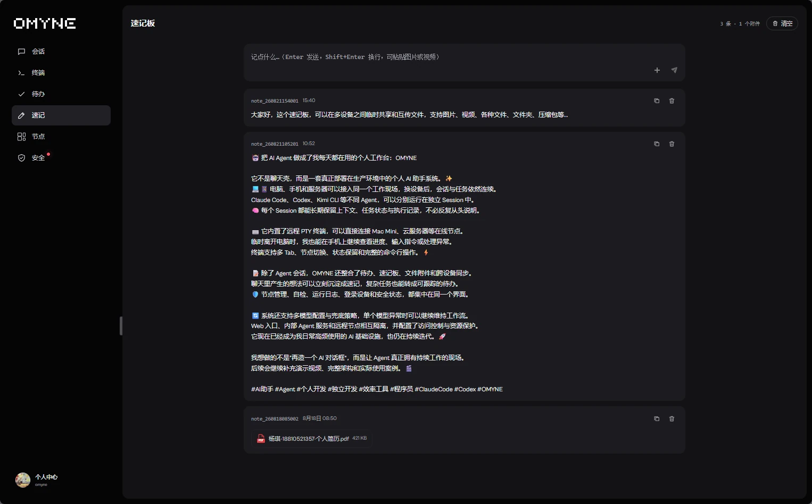This screenshot has height=504, width=812.
Task: Click the line starting 我想做的不是
Action: (359, 358)
